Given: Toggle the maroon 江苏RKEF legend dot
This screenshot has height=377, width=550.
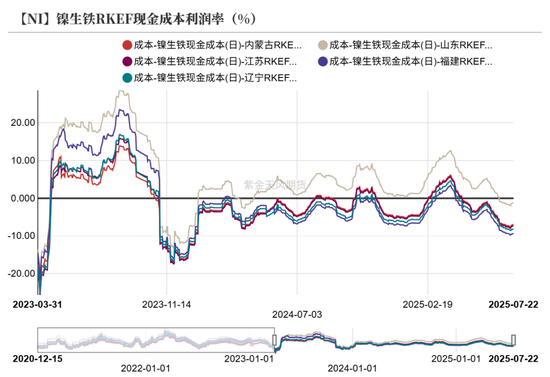Looking at the screenshot, I should [x=127, y=62].
